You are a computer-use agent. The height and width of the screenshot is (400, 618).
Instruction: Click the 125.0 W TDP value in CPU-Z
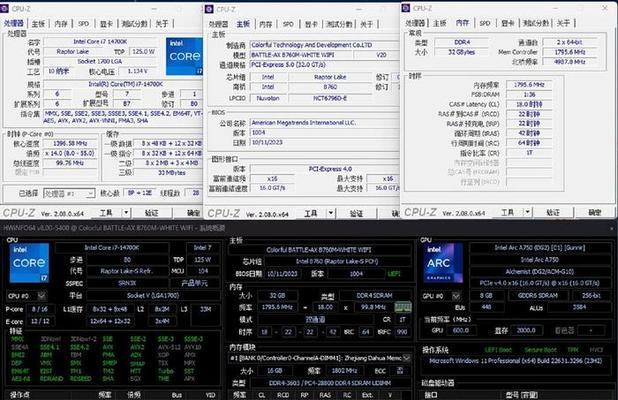pyautogui.click(x=143, y=51)
